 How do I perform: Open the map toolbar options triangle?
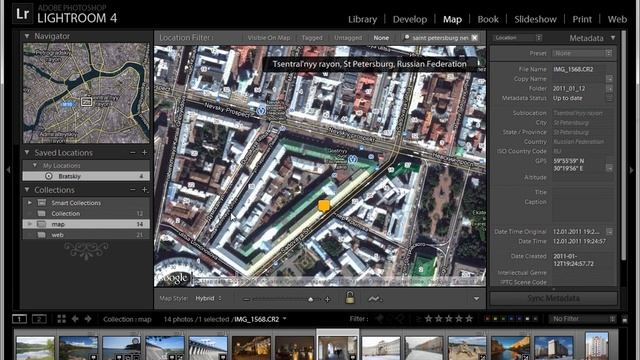tap(476, 299)
